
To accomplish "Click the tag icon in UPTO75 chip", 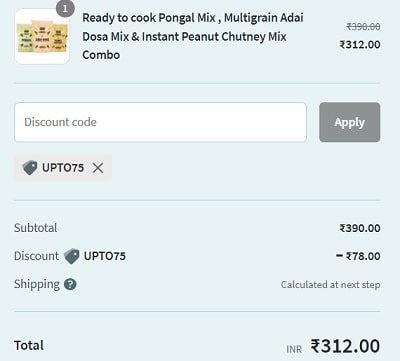I will coord(30,167).
